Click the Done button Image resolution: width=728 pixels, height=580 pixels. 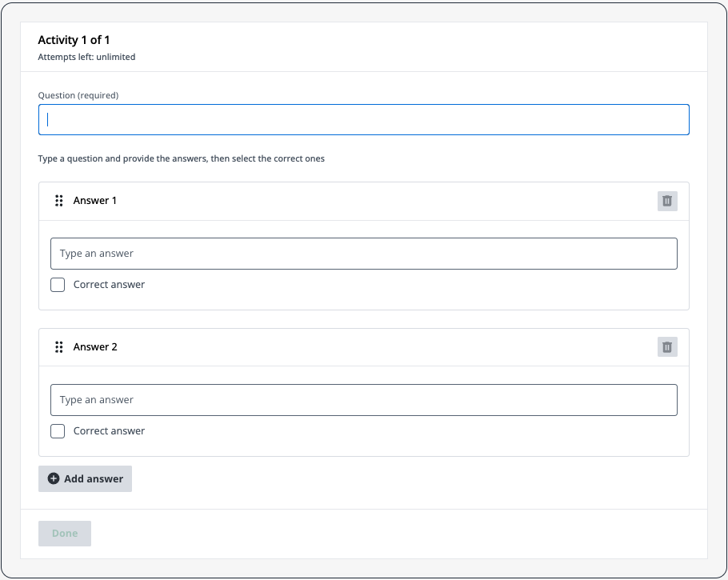pos(65,534)
